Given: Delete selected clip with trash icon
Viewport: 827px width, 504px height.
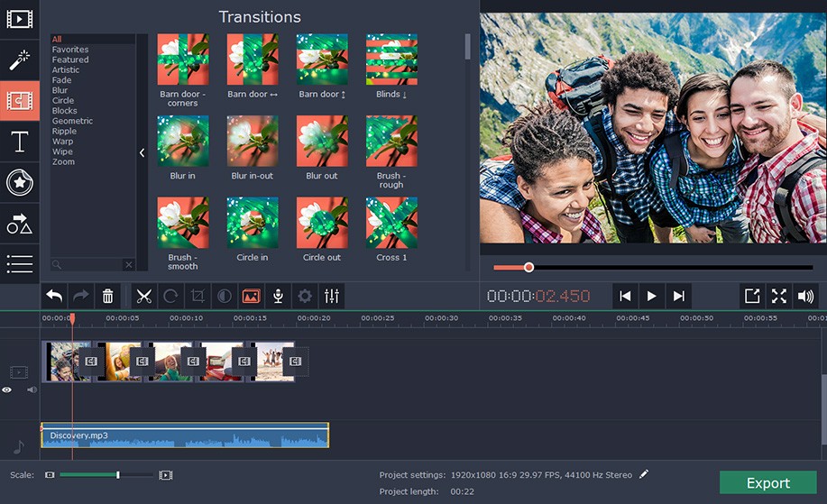Looking at the screenshot, I should click(x=107, y=297).
